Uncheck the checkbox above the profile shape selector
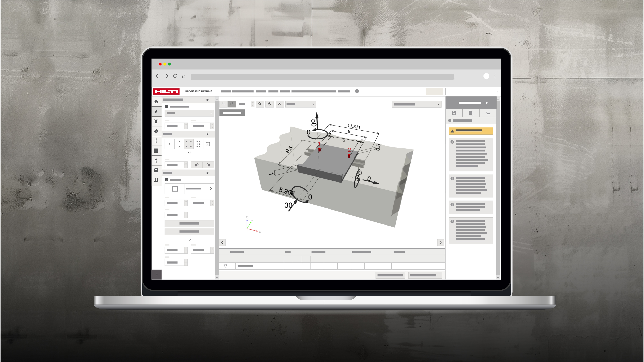 point(166,180)
